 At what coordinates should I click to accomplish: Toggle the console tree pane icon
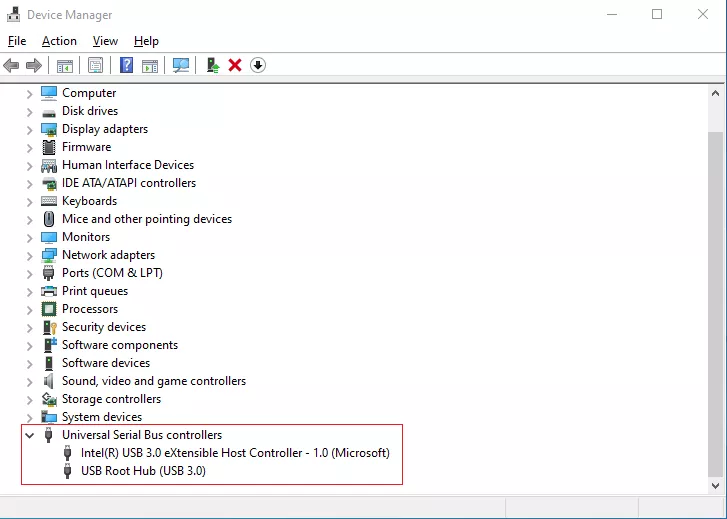coord(65,66)
